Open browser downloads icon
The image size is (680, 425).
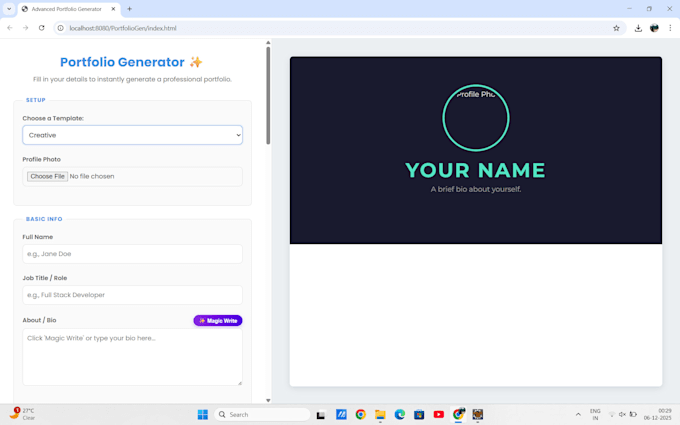point(638,28)
